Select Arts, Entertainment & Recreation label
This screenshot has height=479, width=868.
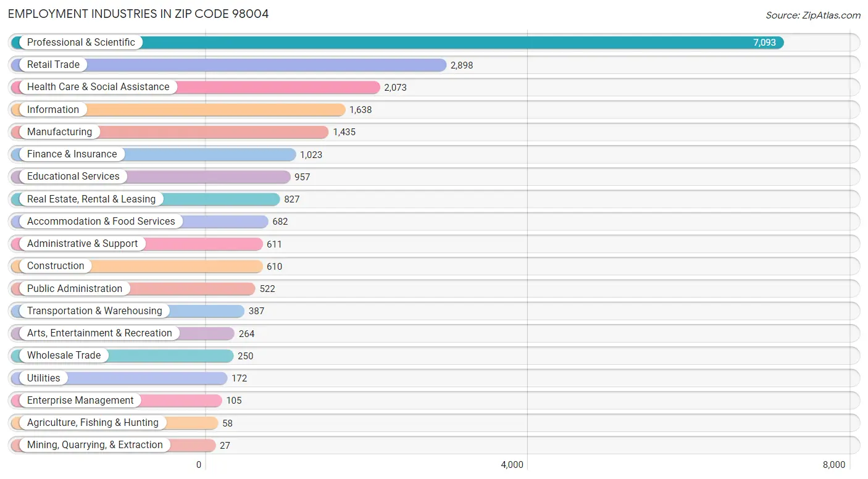coord(99,333)
